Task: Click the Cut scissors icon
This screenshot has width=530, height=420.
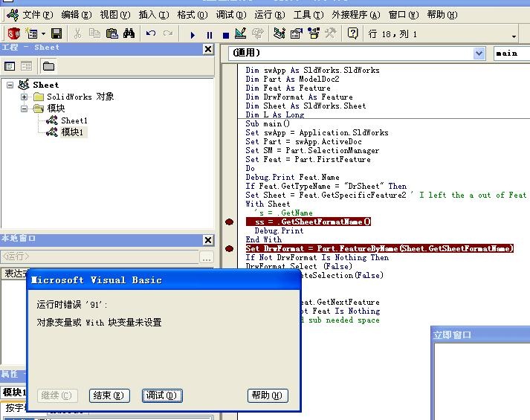Action: click(x=77, y=33)
